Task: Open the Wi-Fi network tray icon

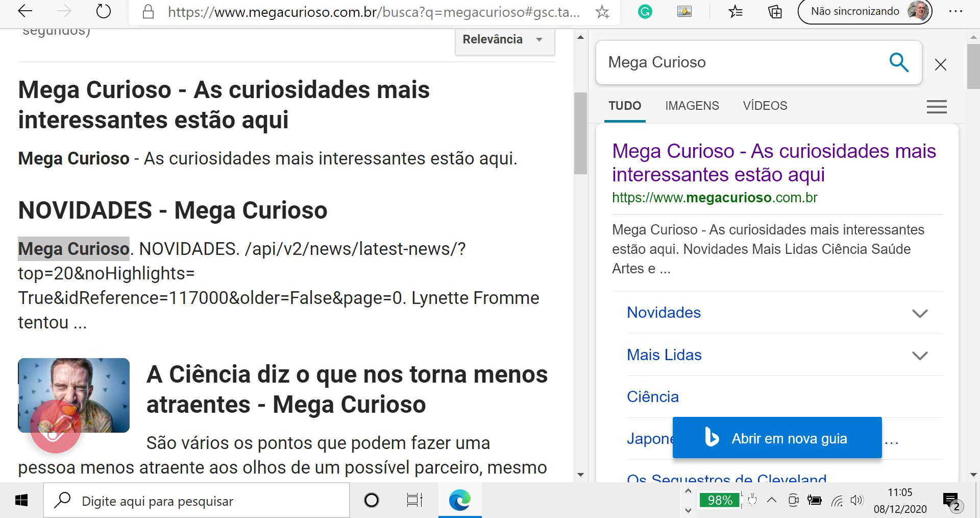Action: (x=837, y=501)
